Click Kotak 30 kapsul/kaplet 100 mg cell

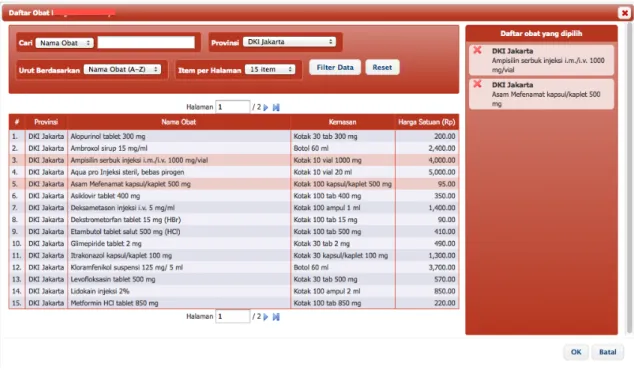(342, 256)
